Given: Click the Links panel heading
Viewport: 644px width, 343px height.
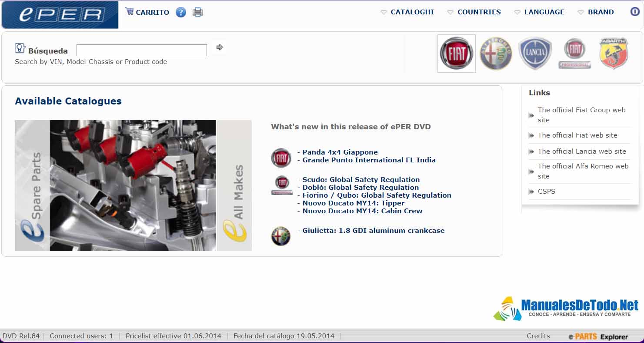Looking at the screenshot, I should pyautogui.click(x=539, y=93).
